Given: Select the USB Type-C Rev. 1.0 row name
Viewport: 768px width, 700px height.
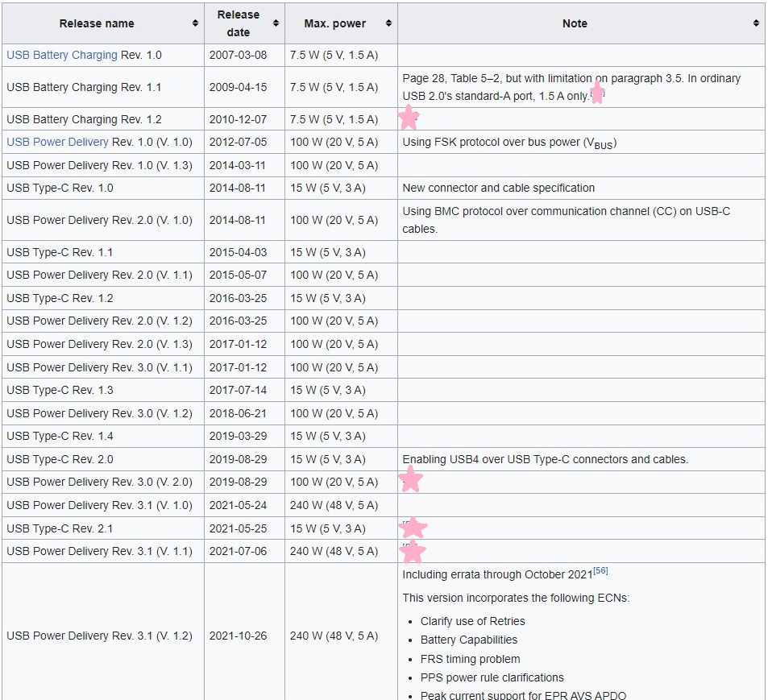Looking at the screenshot, I should [60, 188].
